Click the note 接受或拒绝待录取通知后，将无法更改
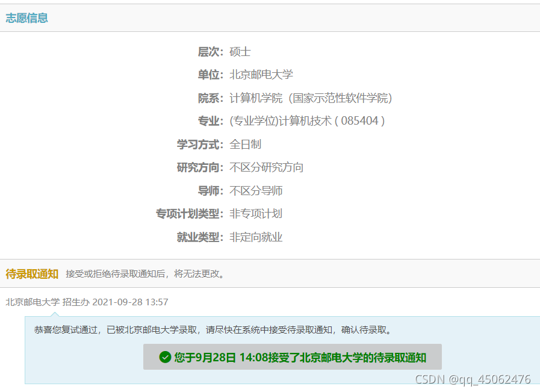540x392 pixels. pyautogui.click(x=145, y=274)
